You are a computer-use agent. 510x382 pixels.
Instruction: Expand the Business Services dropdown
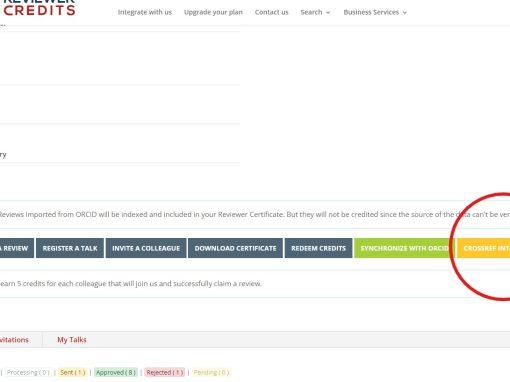(375, 12)
